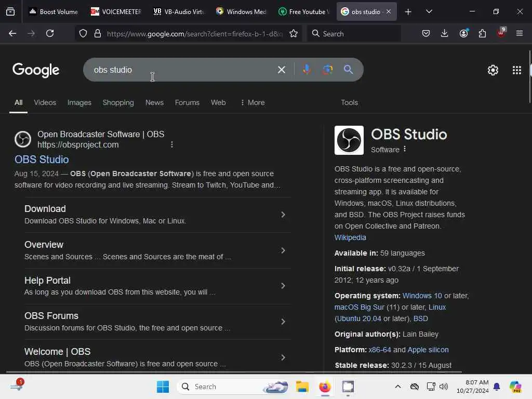Expand the OBS Forums sitelink chevron
The width and height of the screenshot is (532, 399).
click(x=283, y=321)
